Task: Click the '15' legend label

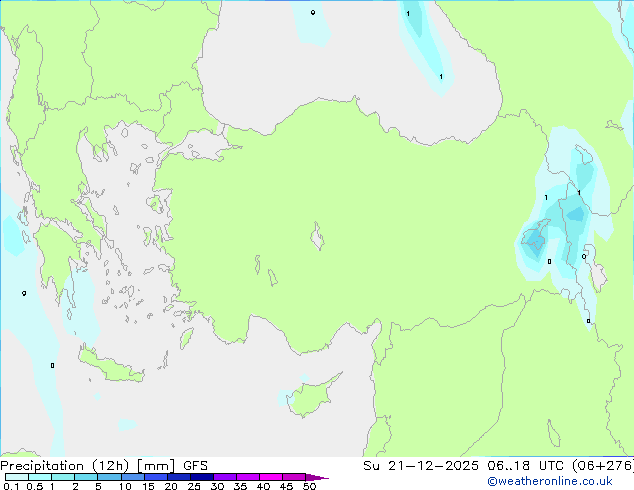Action: click(148, 486)
